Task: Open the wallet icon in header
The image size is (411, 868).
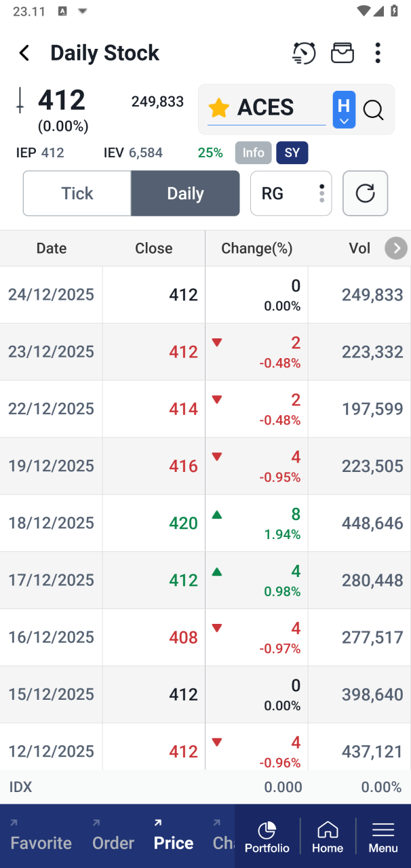Action: (x=342, y=53)
